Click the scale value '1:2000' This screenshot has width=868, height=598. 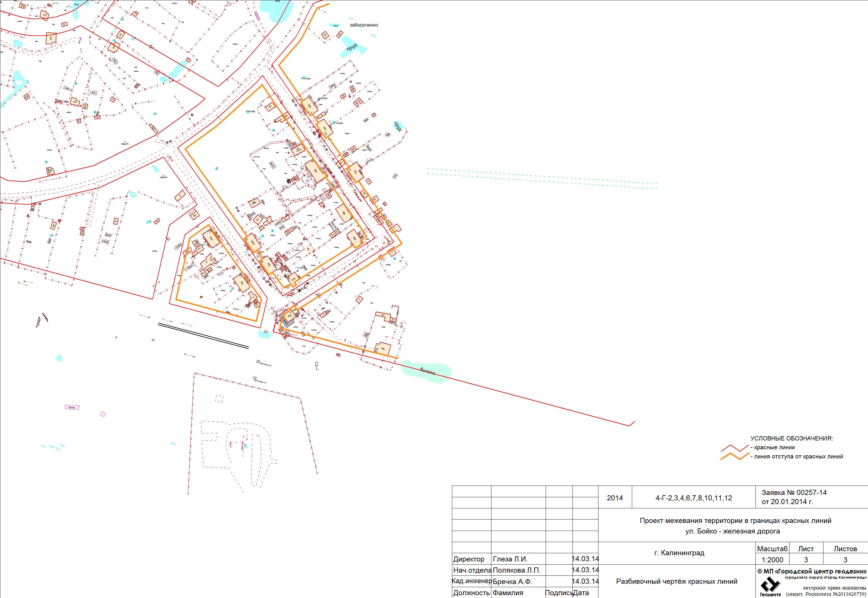772,560
